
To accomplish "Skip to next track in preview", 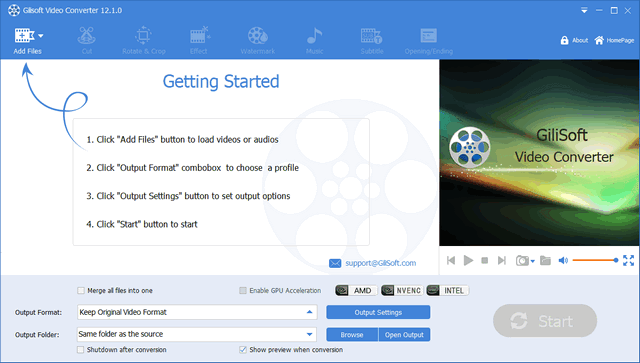I will [x=502, y=261].
